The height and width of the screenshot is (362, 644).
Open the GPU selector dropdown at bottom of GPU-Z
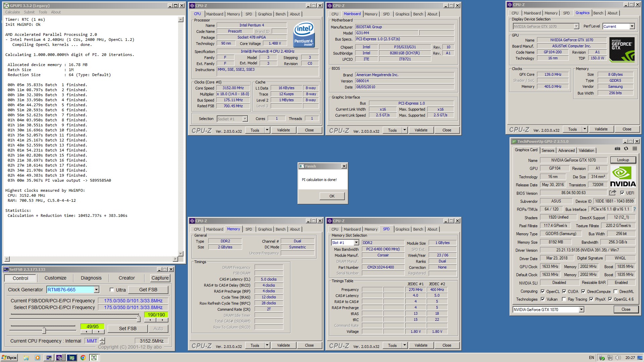click(x=581, y=310)
